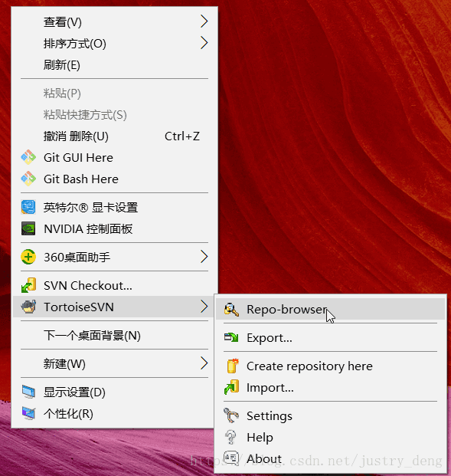Expand the TortoiseSVN submenu arrow
Screen dimensions: 451x476
tap(204, 307)
